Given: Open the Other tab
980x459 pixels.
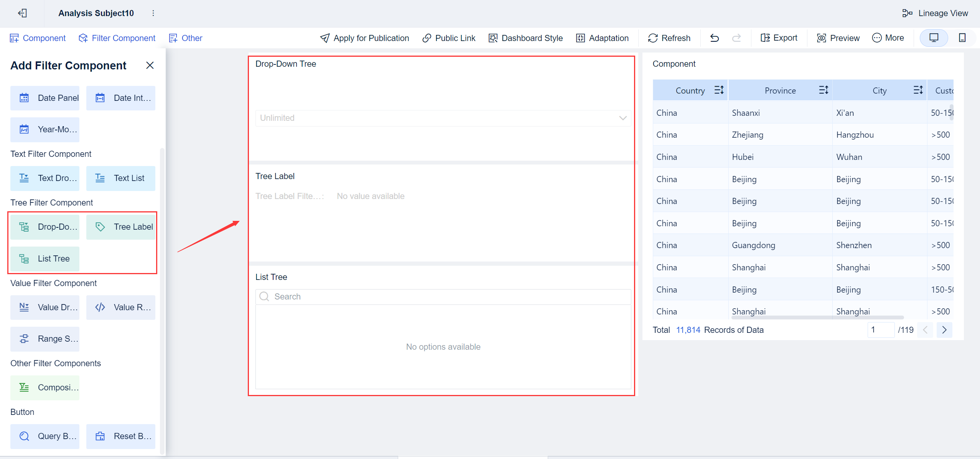Looking at the screenshot, I should point(186,38).
